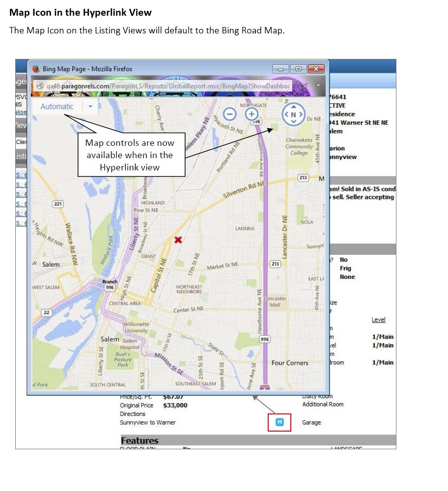Open the blue M map icon
This screenshot has width=448, height=491.
click(x=280, y=422)
